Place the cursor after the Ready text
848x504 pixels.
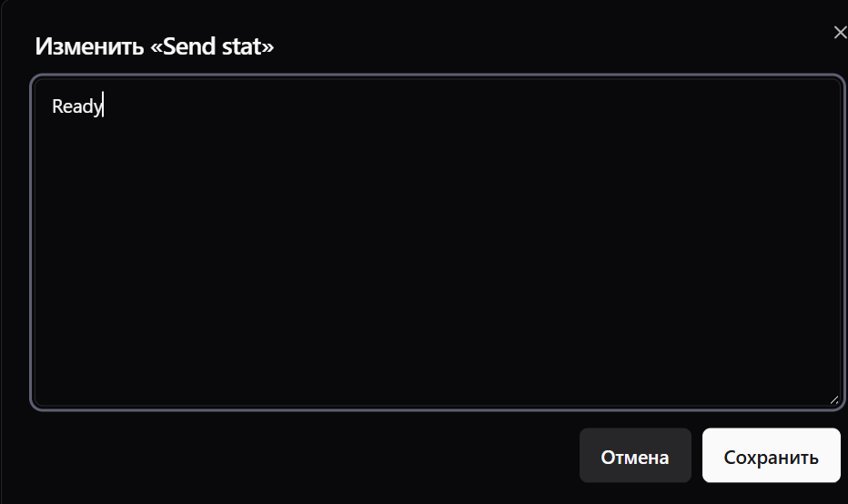click(x=104, y=106)
